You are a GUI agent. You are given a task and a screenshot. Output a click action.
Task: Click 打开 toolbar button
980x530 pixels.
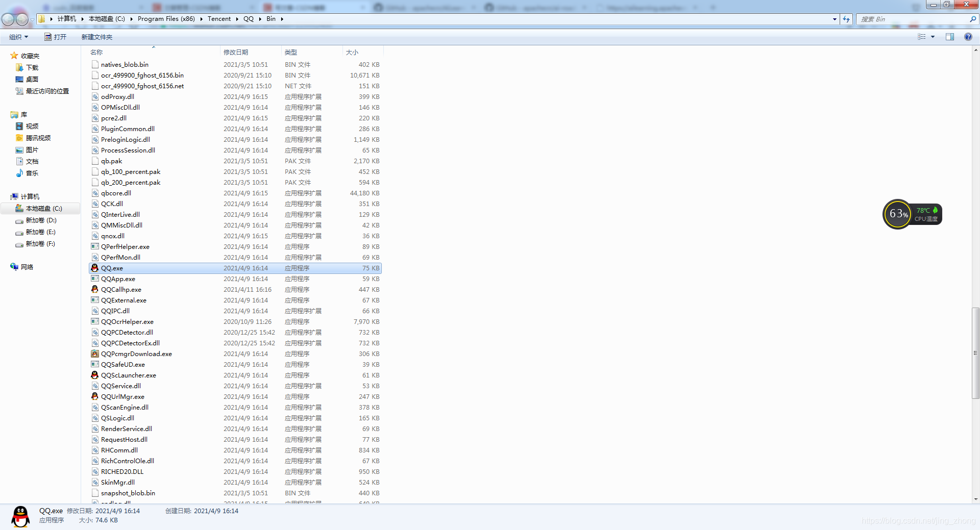pos(56,37)
